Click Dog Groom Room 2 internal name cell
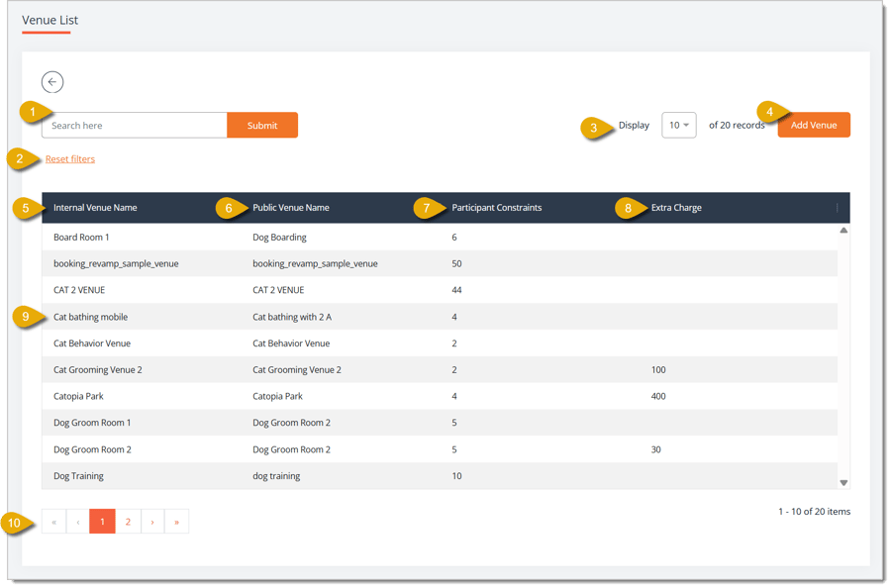This screenshot has height=588, width=891. point(93,451)
